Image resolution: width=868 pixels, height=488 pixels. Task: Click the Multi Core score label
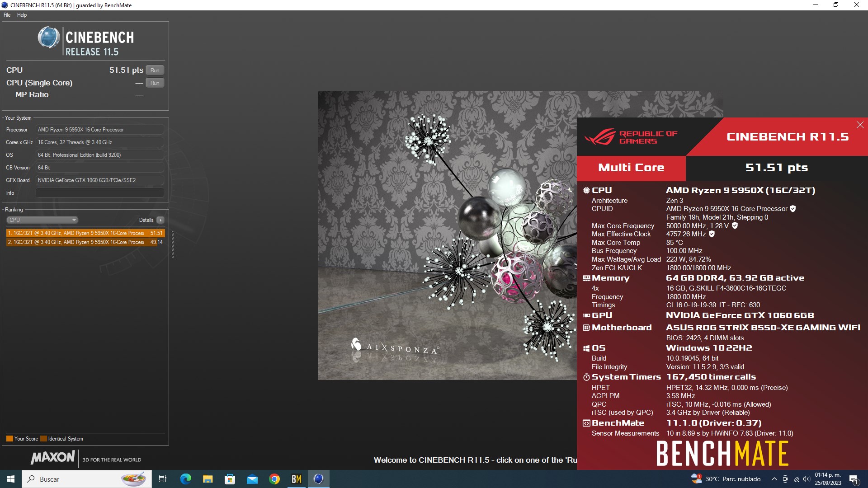click(631, 168)
